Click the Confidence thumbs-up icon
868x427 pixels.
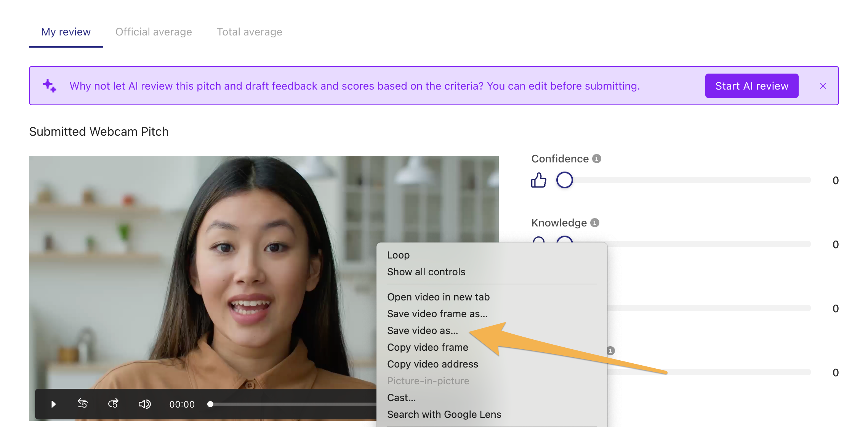(538, 180)
